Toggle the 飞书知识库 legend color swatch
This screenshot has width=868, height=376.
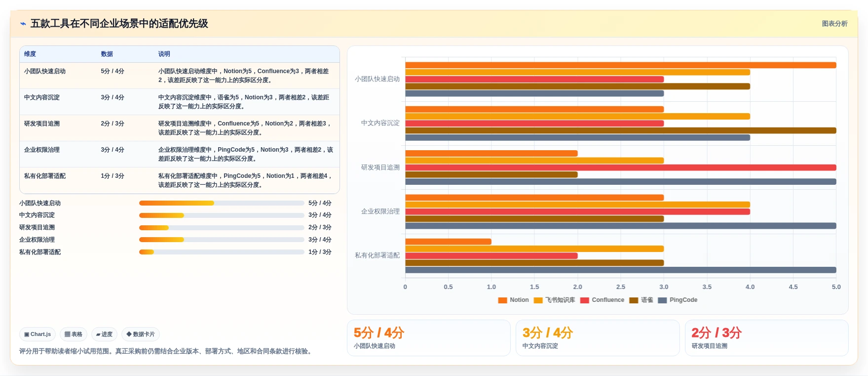pos(538,300)
